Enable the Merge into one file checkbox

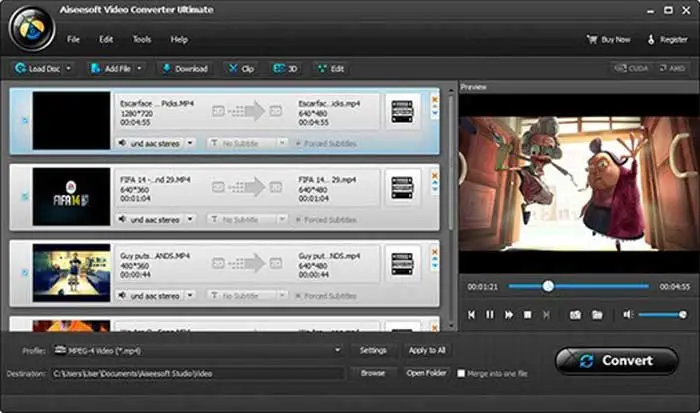coord(460,373)
